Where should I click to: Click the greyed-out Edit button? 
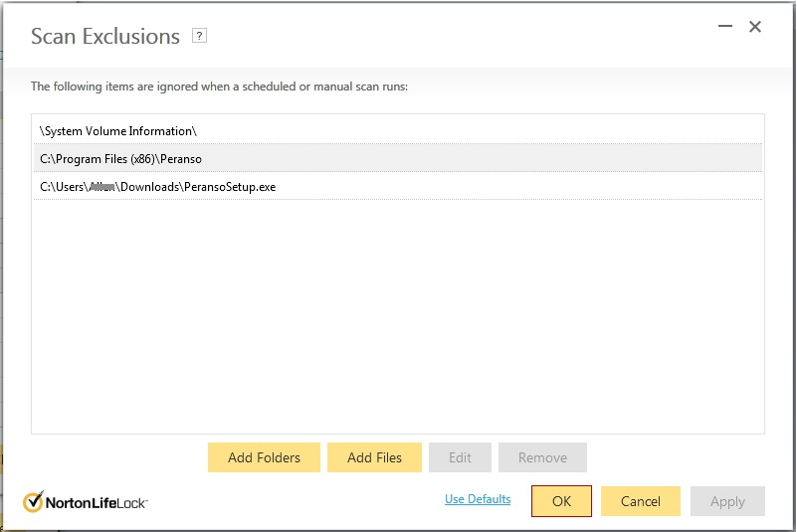coord(460,457)
